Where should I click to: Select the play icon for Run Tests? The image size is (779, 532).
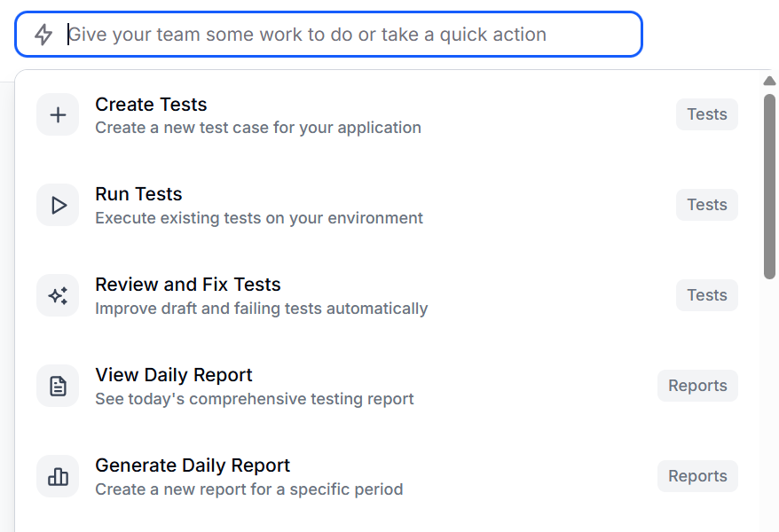(57, 205)
